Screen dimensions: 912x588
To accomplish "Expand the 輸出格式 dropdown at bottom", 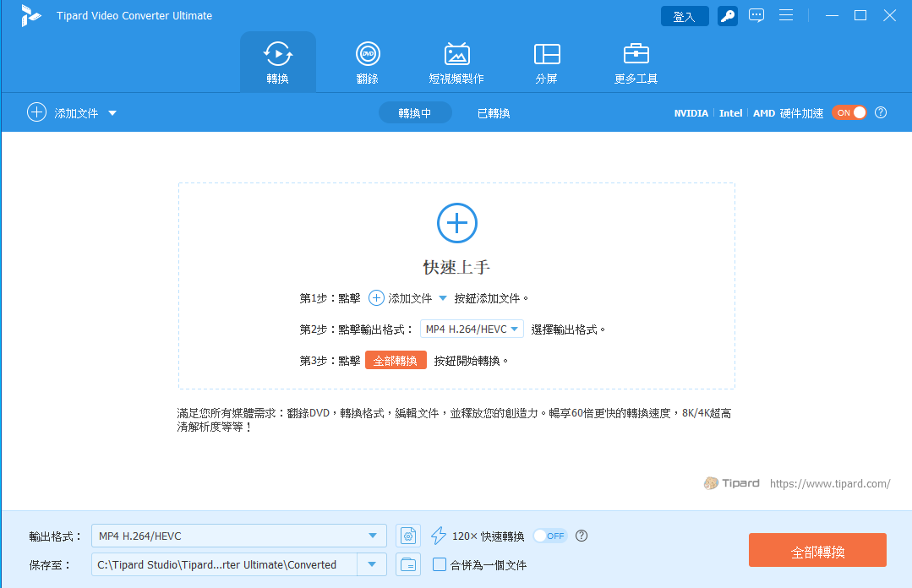I will (x=373, y=536).
